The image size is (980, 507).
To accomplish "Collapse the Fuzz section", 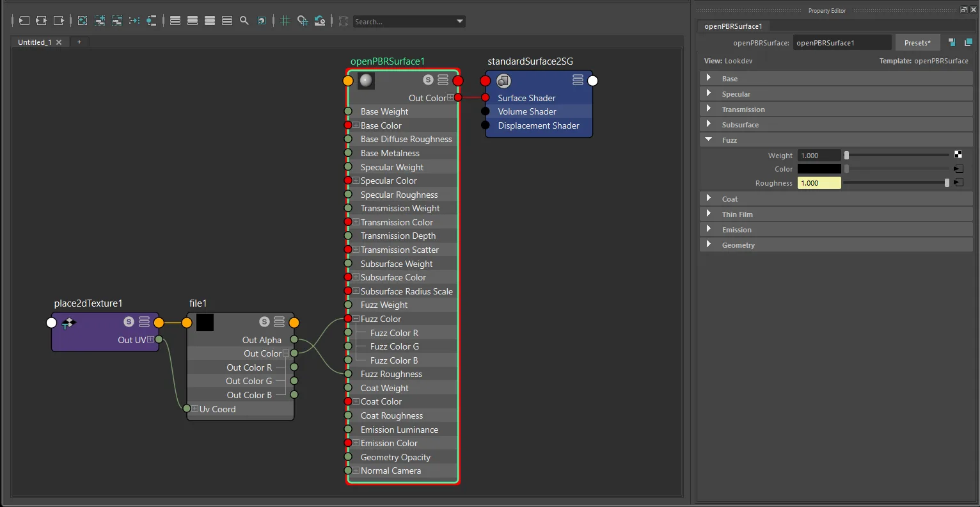I will (836, 140).
